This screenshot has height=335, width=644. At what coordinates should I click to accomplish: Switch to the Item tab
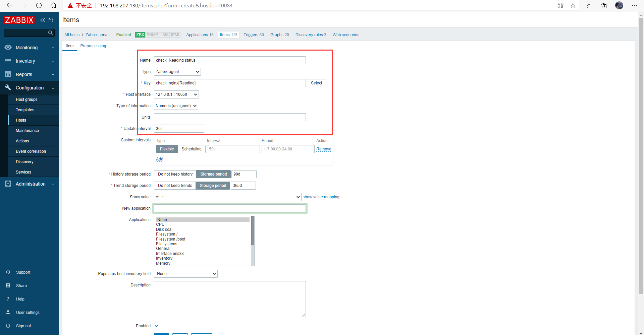point(69,46)
